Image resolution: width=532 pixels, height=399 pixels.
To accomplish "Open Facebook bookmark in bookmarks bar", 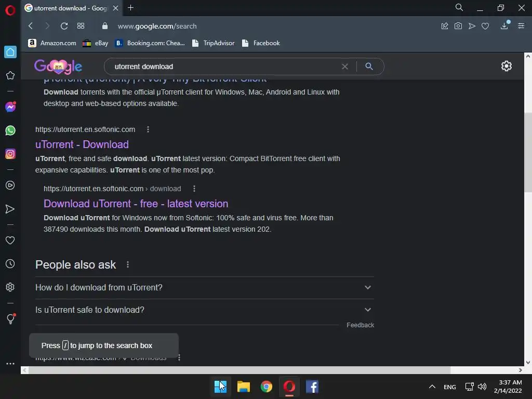I will (261, 43).
